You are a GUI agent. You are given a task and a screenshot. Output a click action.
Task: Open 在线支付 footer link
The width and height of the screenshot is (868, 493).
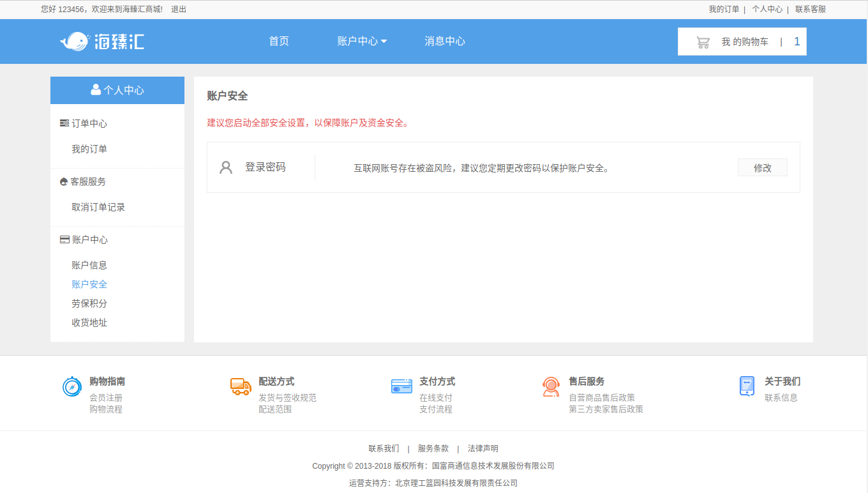tap(436, 398)
